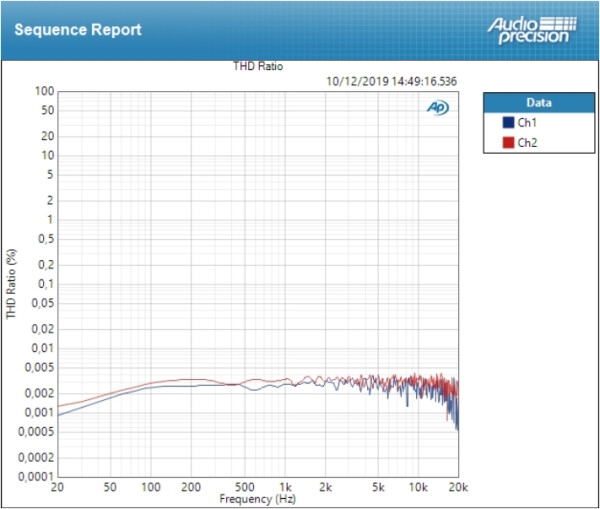
Task: Click the 1k tick on frequency axis
Action: pyautogui.click(x=286, y=487)
